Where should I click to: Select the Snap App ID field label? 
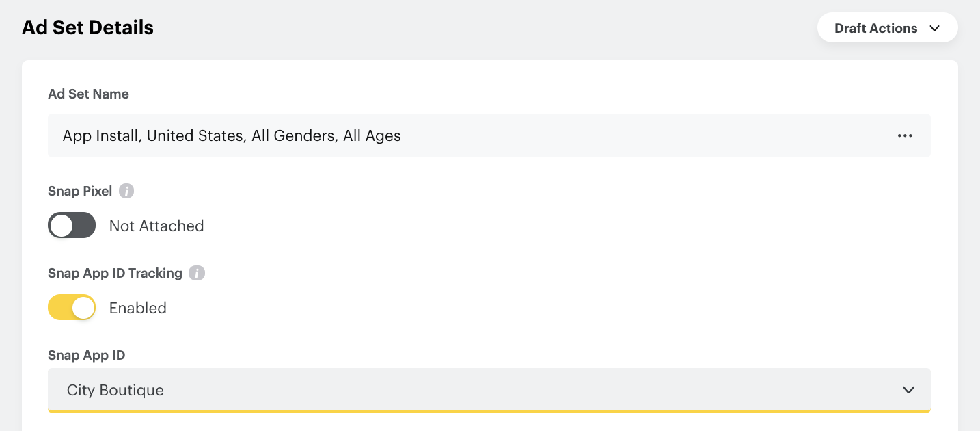click(86, 355)
